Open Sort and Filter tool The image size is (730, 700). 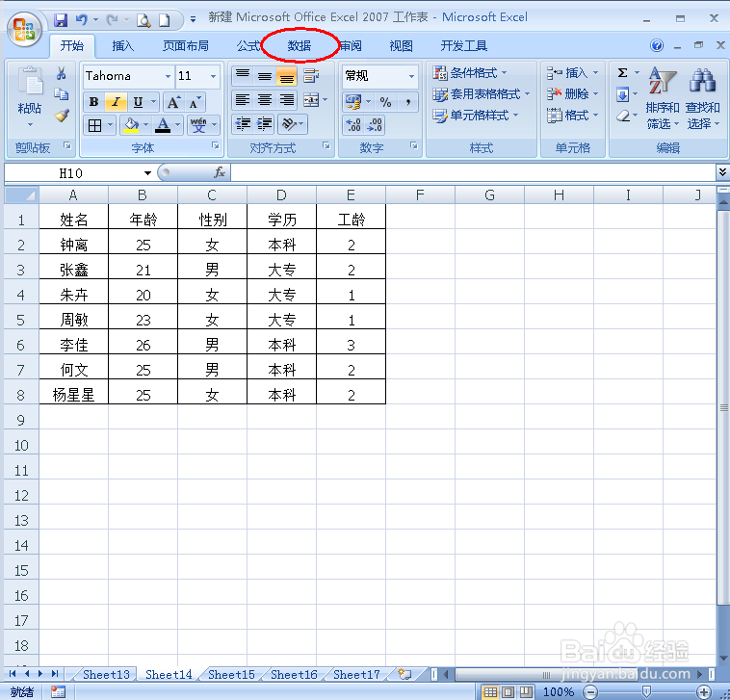click(x=662, y=98)
